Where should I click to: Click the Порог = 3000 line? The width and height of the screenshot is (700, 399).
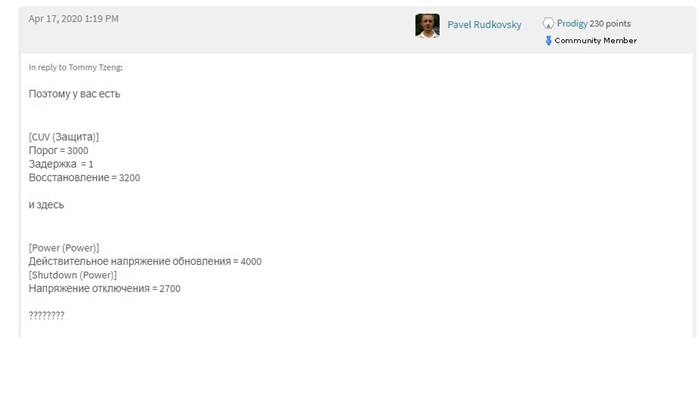58,150
